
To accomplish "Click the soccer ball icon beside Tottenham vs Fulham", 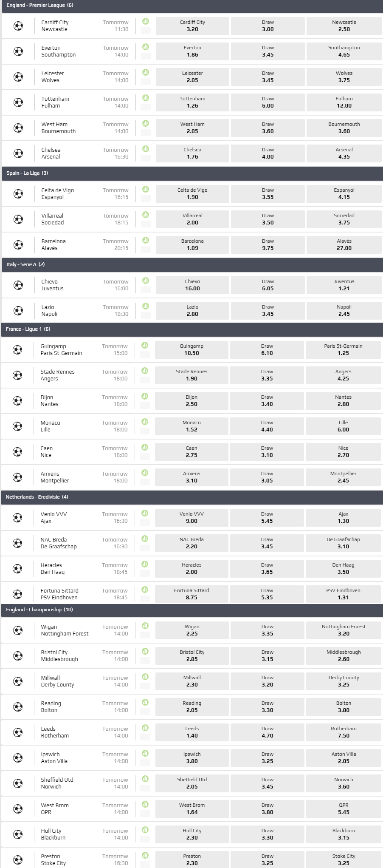I will click(x=18, y=102).
